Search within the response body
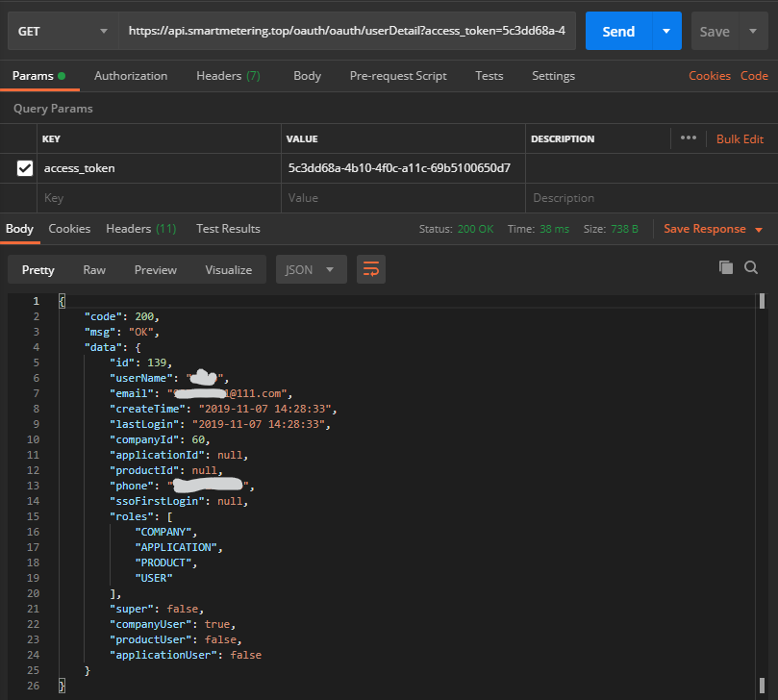The image size is (778, 700). point(751,267)
